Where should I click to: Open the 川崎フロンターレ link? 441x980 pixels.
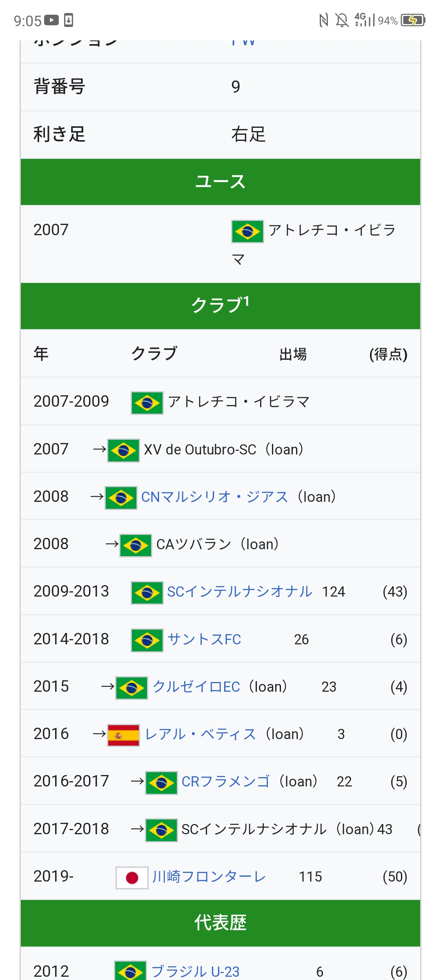pos(209,877)
